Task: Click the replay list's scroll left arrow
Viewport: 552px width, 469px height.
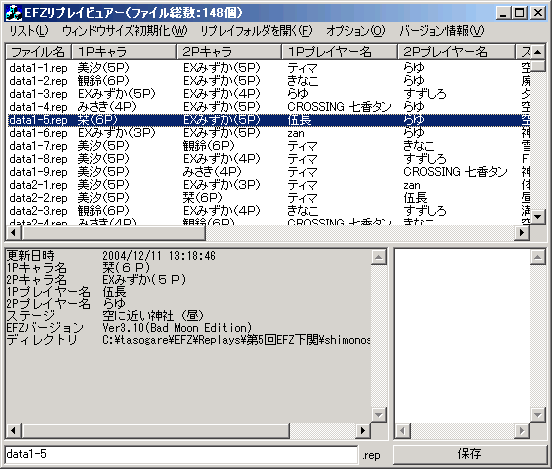Action: pyautogui.click(x=13, y=233)
